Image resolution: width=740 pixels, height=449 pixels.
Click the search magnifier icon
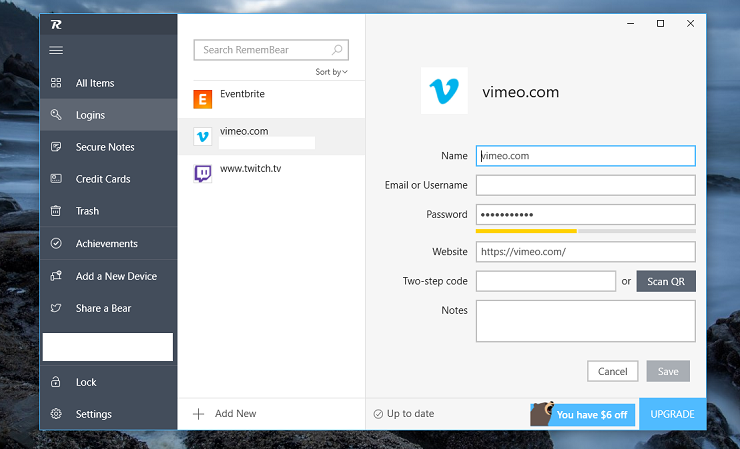click(x=337, y=50)
